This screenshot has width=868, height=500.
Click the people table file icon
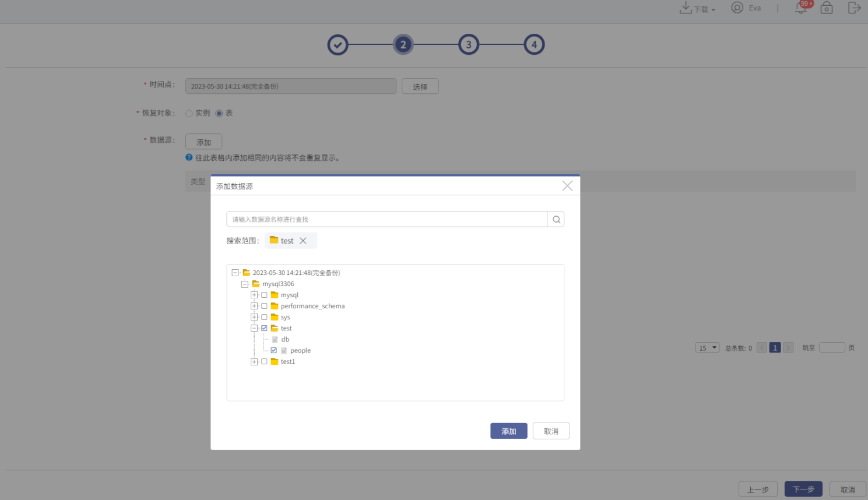click(x=284, y=350)
